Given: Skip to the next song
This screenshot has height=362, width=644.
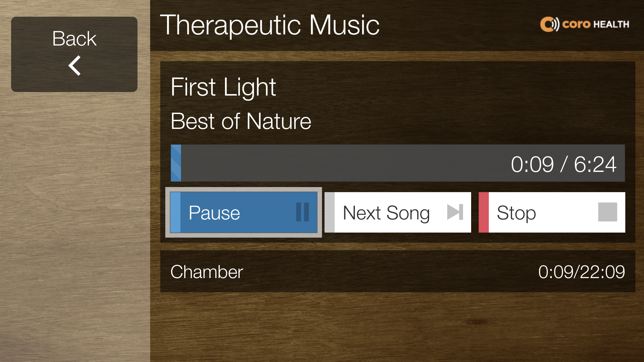Looking at the screenshot, I should 398,212.
